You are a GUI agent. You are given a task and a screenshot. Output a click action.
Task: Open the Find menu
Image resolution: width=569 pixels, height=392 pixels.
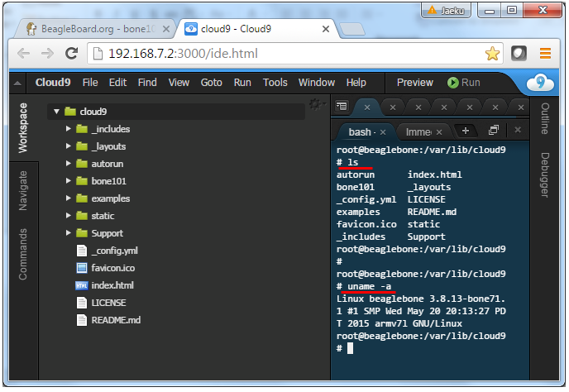pyautogui.click(x=147, y=83)
